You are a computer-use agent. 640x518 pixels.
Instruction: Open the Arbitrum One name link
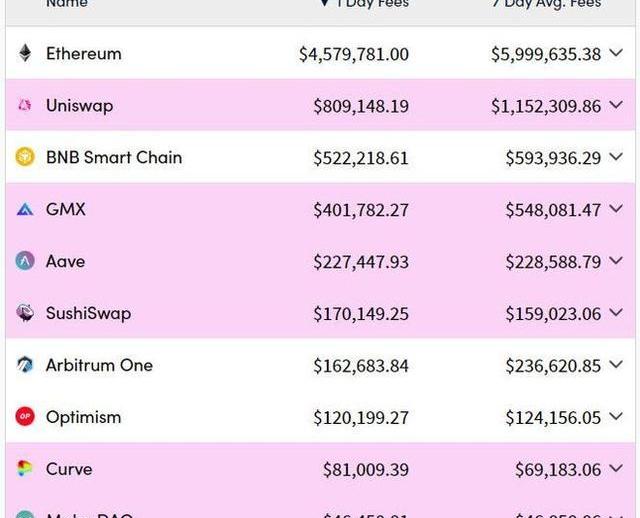pyautogui.click(x=99, y=366)
